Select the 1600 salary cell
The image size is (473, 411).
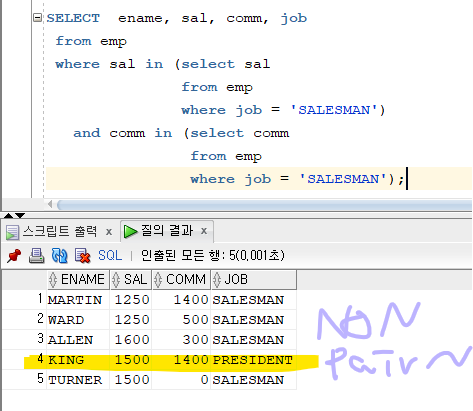(131, 340)
